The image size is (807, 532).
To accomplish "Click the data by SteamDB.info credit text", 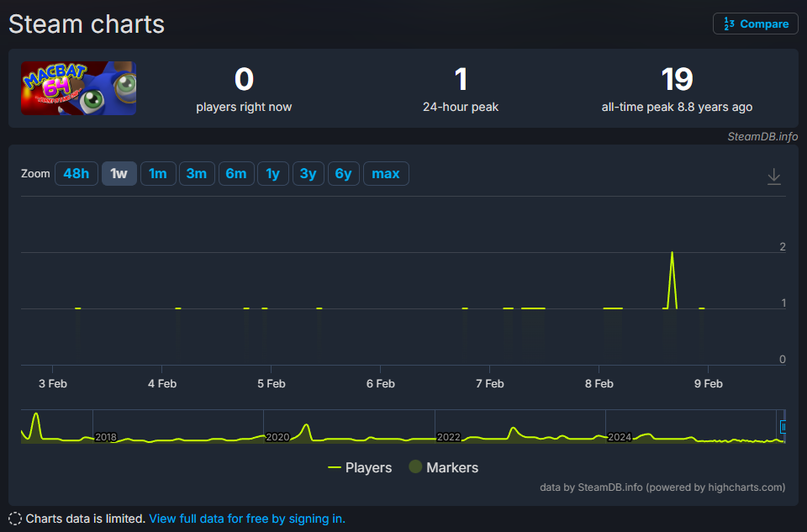I will [662, 487].
